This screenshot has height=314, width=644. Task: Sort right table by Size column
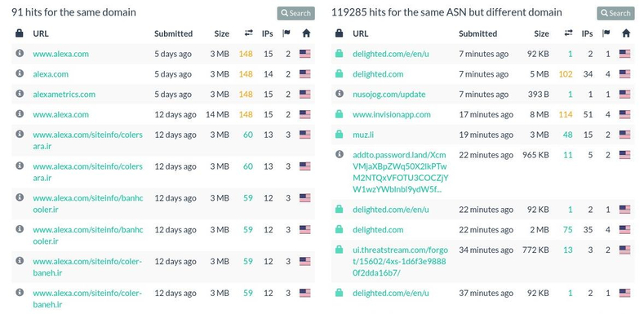[541, 33]
